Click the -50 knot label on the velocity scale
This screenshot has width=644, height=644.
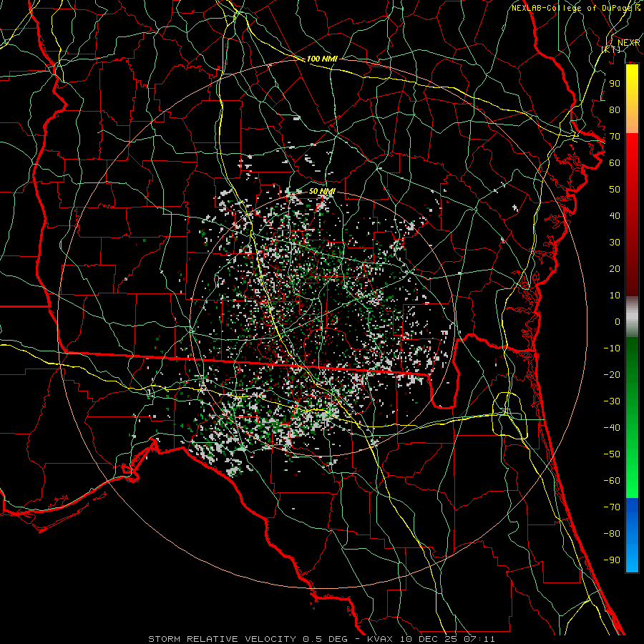pyautogui.click(x=612, y=454)
